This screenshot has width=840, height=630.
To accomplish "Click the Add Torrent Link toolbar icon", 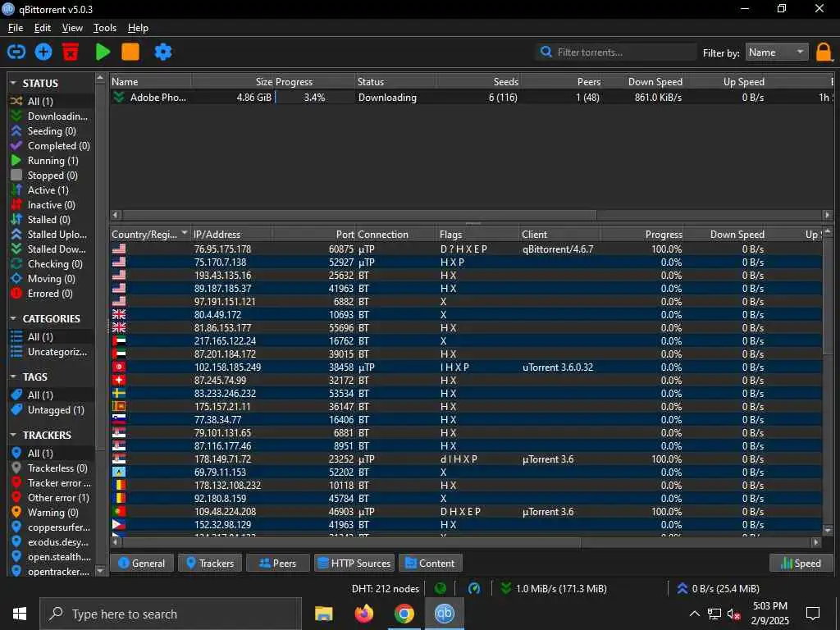I will tap(16, 52).
